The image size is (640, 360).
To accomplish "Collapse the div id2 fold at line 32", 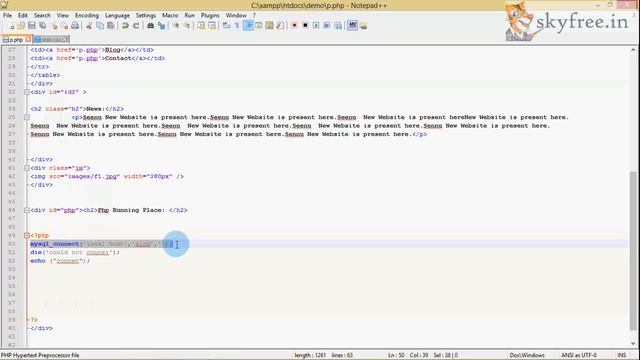I will coord(27,92).
